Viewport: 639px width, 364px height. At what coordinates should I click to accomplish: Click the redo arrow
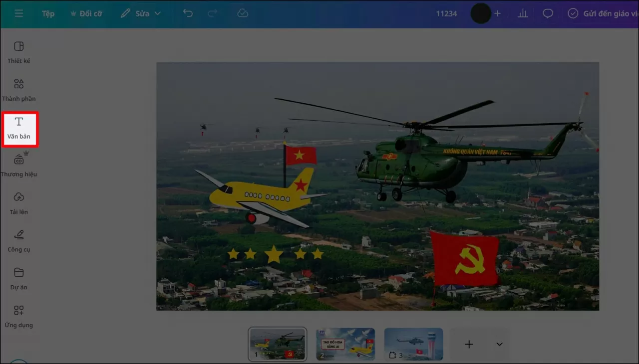(212, 13)
